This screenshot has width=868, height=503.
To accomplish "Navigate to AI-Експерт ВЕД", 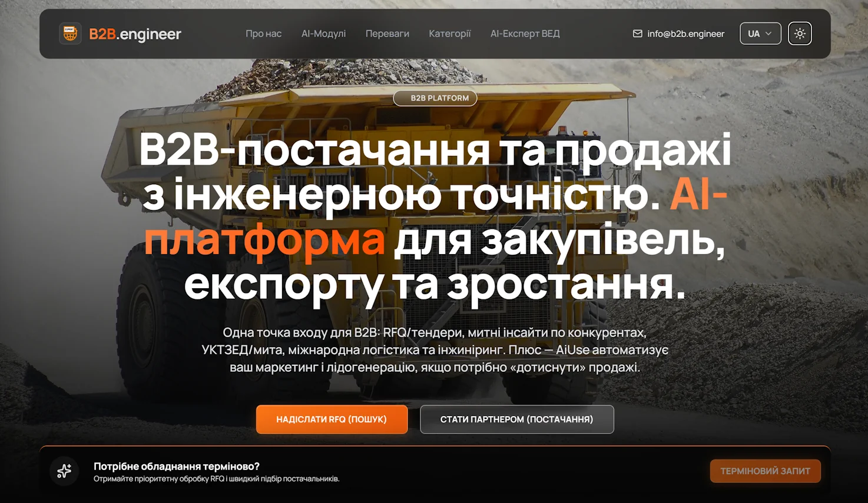I will coord(525,34).
